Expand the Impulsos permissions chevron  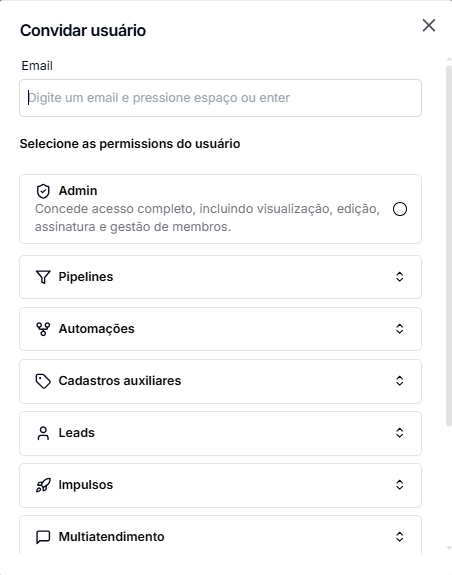[400, 485]
